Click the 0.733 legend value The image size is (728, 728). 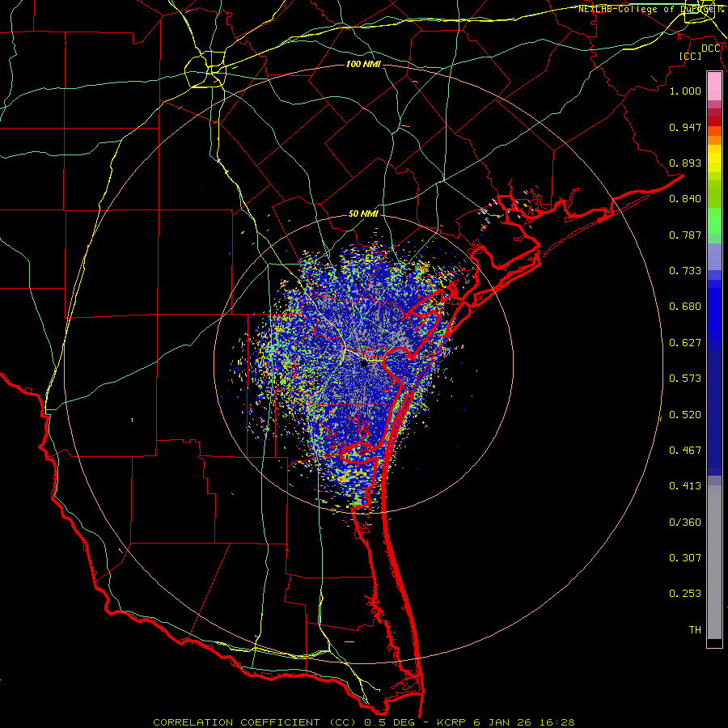click(685, 271)
